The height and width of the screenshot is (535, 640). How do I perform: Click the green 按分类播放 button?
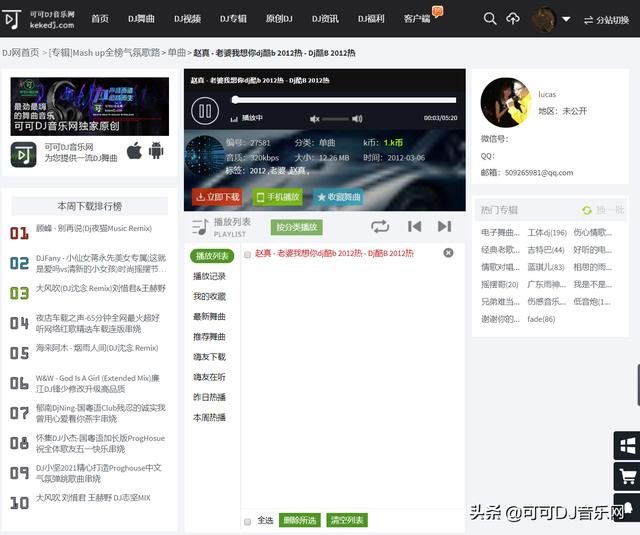[x=297, y=227]
